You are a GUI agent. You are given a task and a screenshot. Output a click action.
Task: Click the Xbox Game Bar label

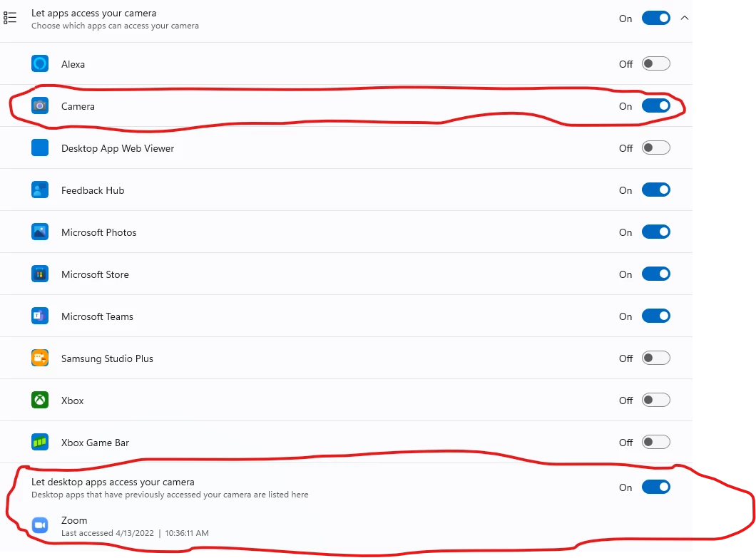(95, 443)
